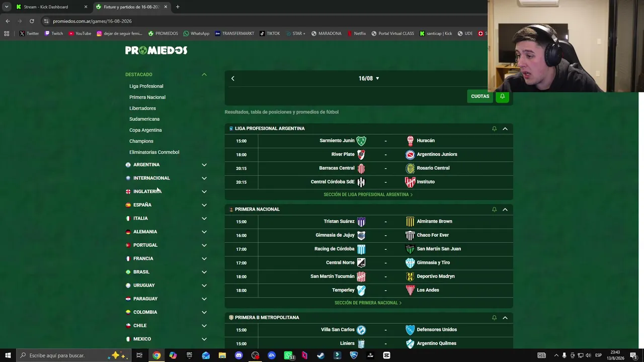Select the Fixture y partidos browser tab

tap(131, 7)
